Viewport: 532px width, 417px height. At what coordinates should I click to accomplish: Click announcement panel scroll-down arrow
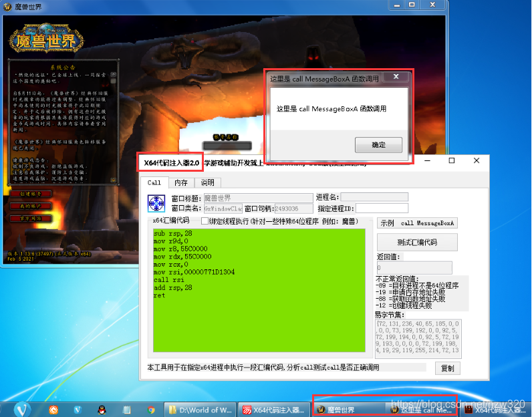click(x=114, y=180)
